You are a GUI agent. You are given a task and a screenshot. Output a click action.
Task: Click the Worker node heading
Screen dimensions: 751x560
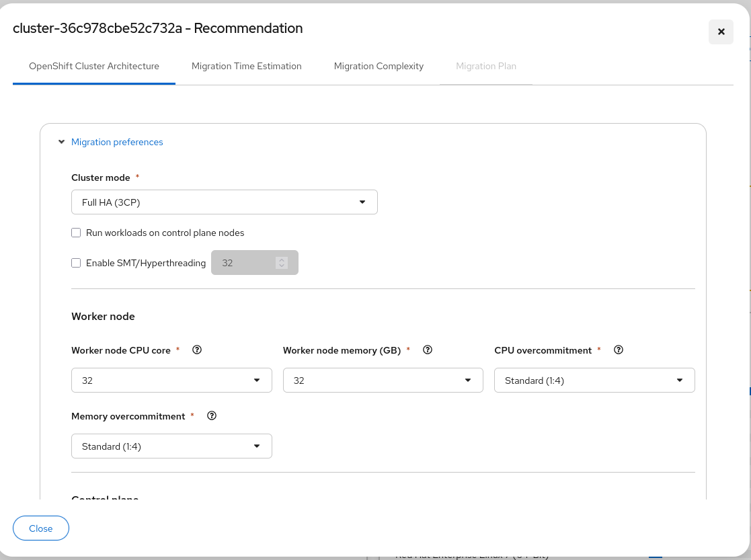(103, 316)
